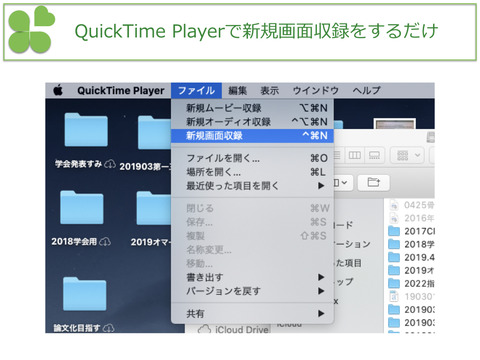Choose ファイルを開く… menu entry

tap(252, 158)
